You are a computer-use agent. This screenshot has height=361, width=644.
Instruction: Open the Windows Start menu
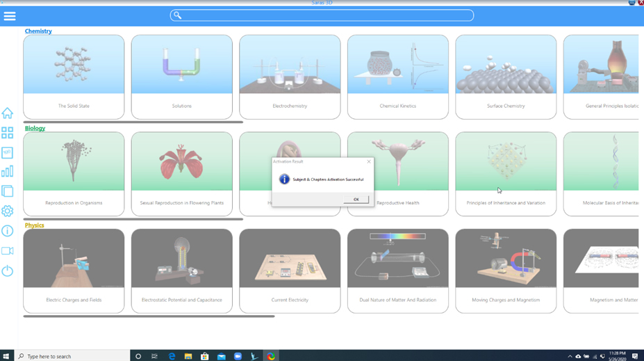coord(6,356)
